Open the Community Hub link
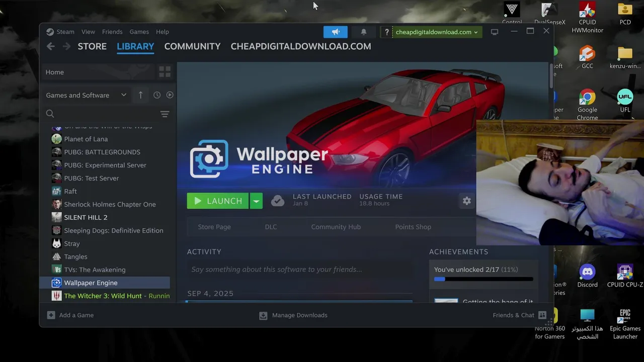Viewport: 644px width, 362px height. [336, 227]
